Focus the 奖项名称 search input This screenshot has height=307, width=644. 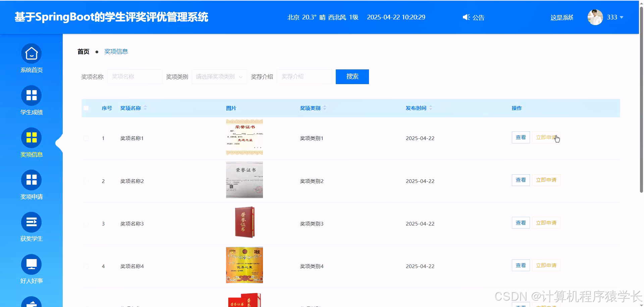[x=135, y=77]
